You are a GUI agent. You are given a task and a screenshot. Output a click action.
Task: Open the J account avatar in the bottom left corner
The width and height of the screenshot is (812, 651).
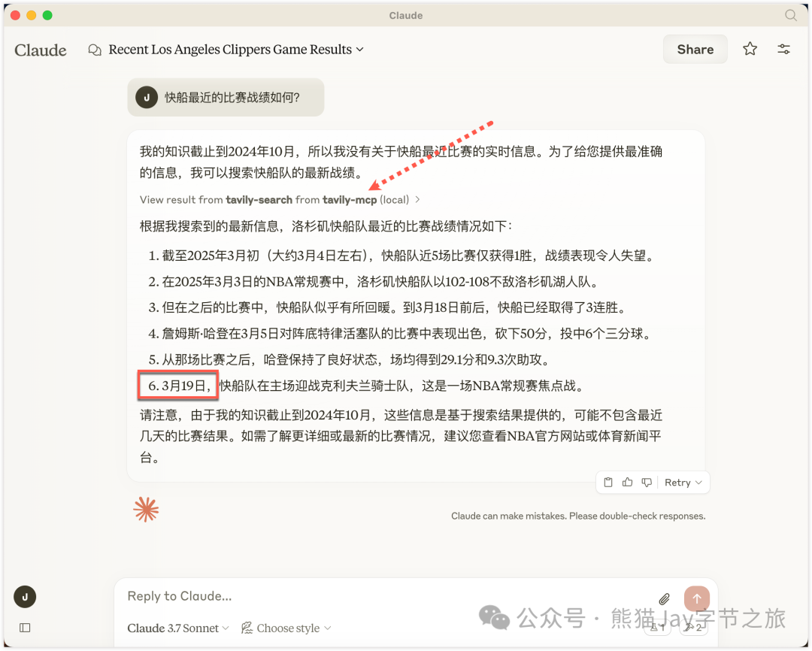click(25, 597)
